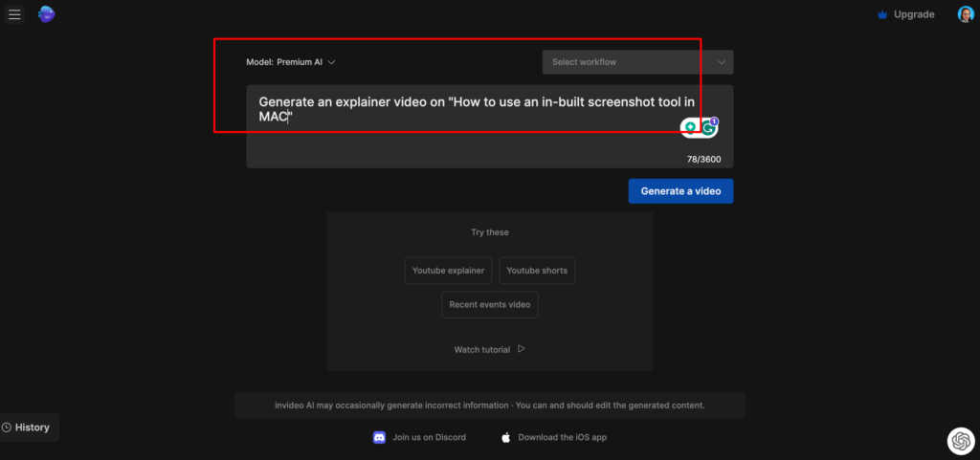Choose the Youtube explainer suggestion
This screenshot has height=460, width=980.
448,271
